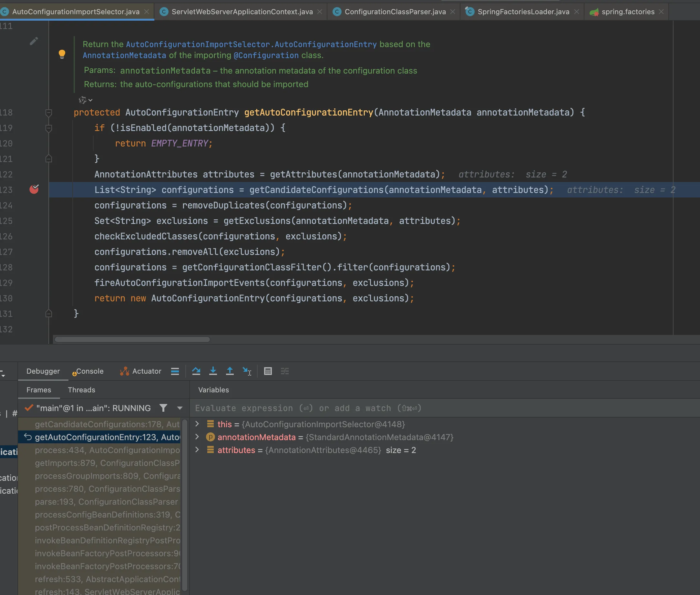
Task: Click fold end marker at line 131
Action: (x=49, y=314)
